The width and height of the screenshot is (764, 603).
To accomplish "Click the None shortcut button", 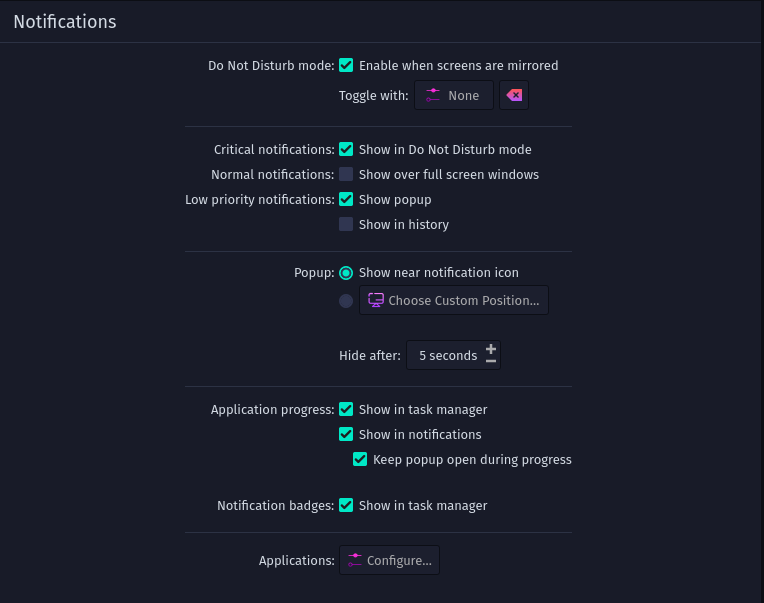I will pyautogui.click(x=454, y=95).
